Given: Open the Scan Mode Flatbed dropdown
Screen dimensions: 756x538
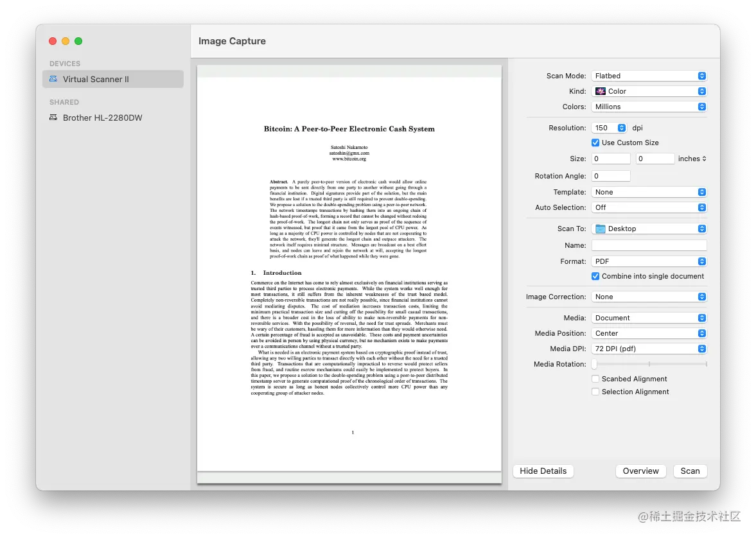Looking at the screenshot, I should click(x=649, y=76).
